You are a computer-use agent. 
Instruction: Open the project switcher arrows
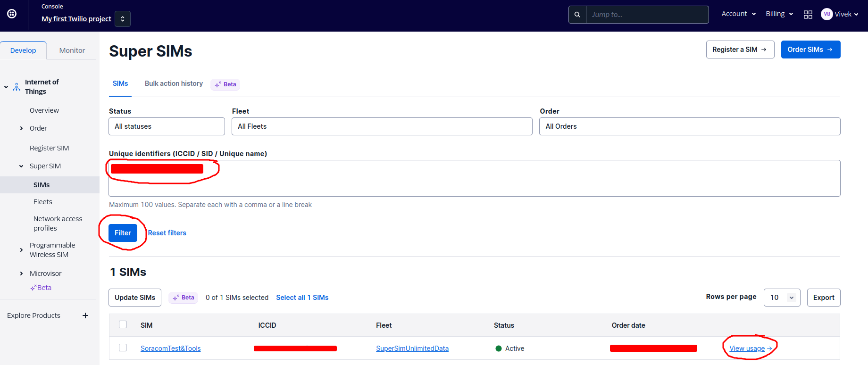tap(123, 19)
